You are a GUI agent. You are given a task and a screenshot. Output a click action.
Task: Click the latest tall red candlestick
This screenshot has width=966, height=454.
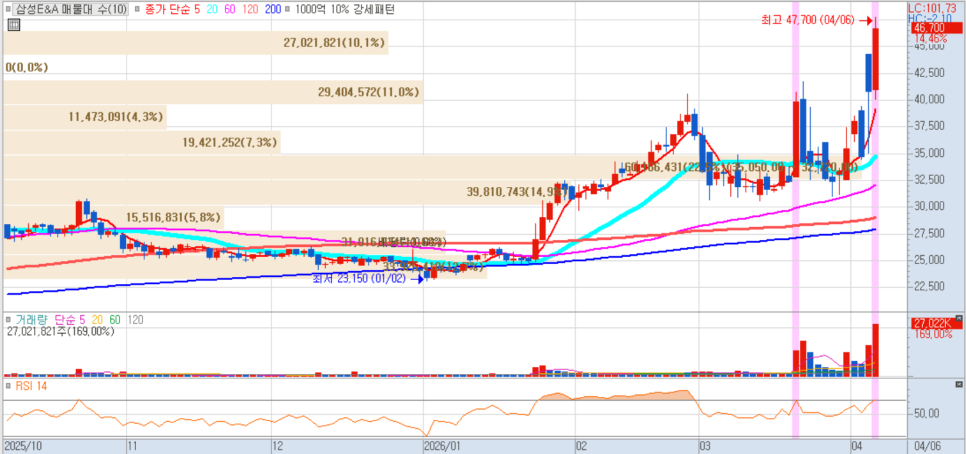[875, 60]
